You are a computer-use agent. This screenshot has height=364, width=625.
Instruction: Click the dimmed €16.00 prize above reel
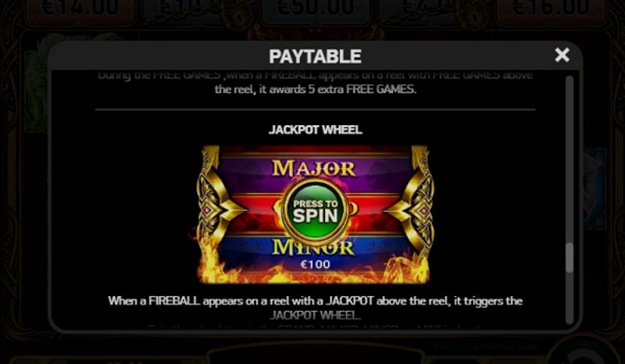pyautogui.click(x=550, y=9)
